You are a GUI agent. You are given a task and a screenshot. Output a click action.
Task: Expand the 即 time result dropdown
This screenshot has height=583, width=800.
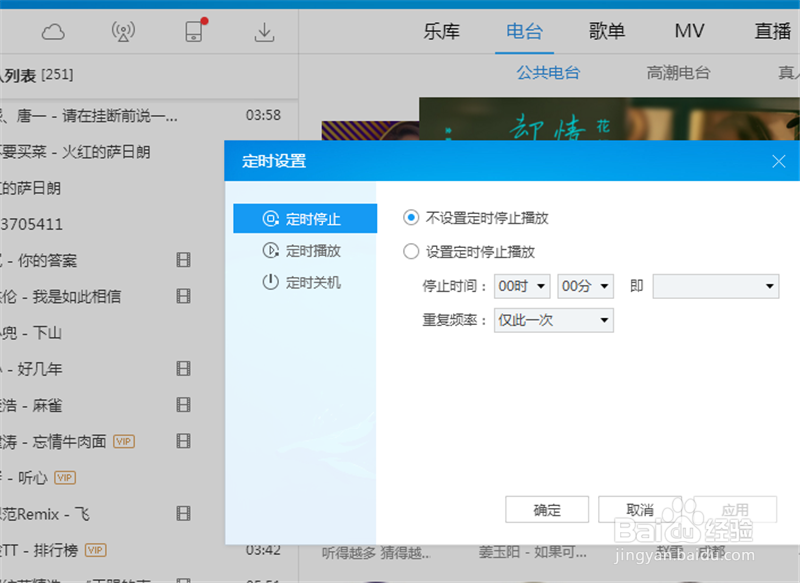(714, 285)
